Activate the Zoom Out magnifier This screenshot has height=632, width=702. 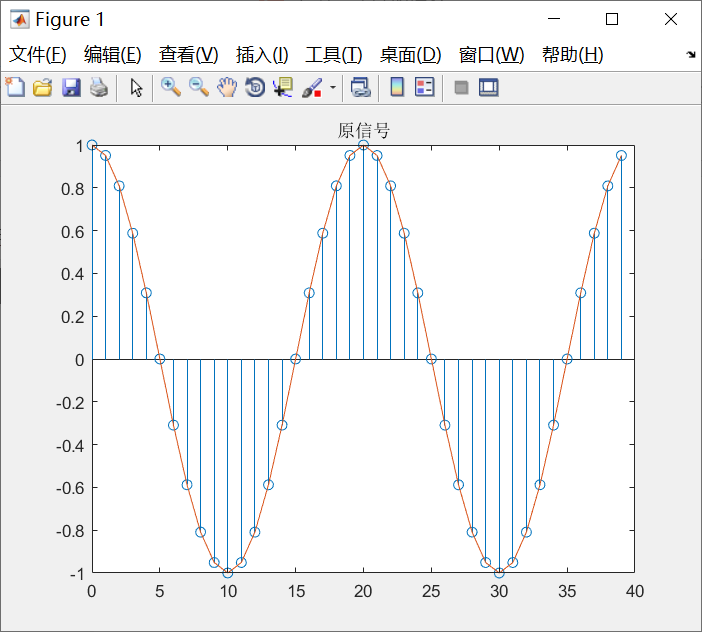point(199,87)
